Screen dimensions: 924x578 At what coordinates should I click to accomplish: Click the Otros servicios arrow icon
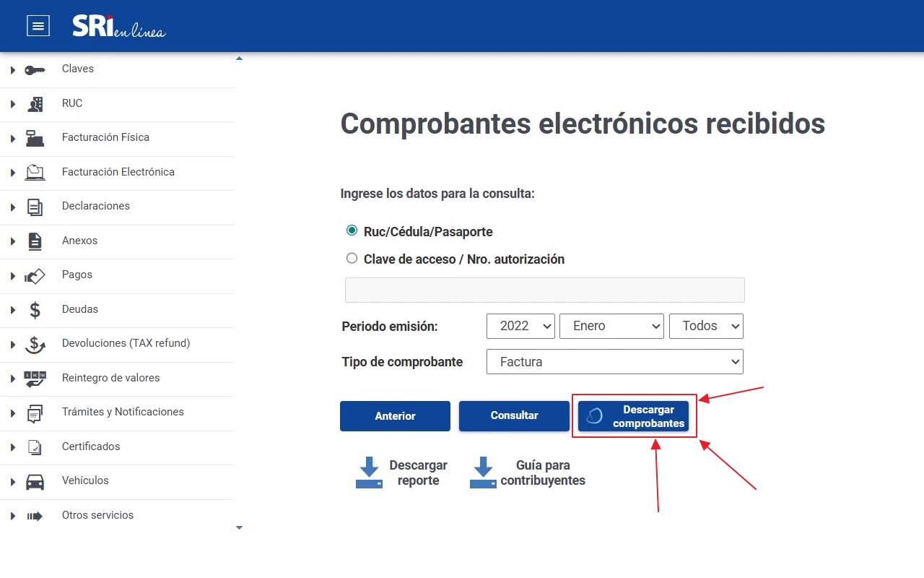pyautogui.click(x=35, y=516)
